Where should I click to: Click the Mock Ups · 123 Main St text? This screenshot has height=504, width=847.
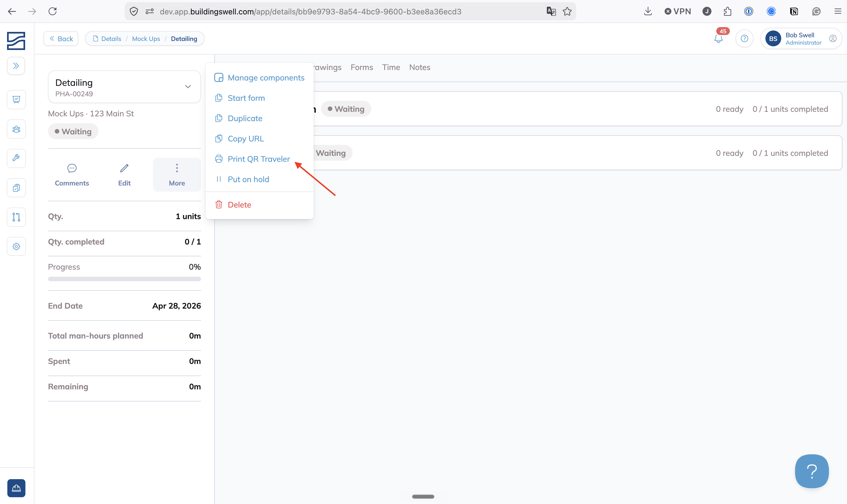[x=91, y=114]
